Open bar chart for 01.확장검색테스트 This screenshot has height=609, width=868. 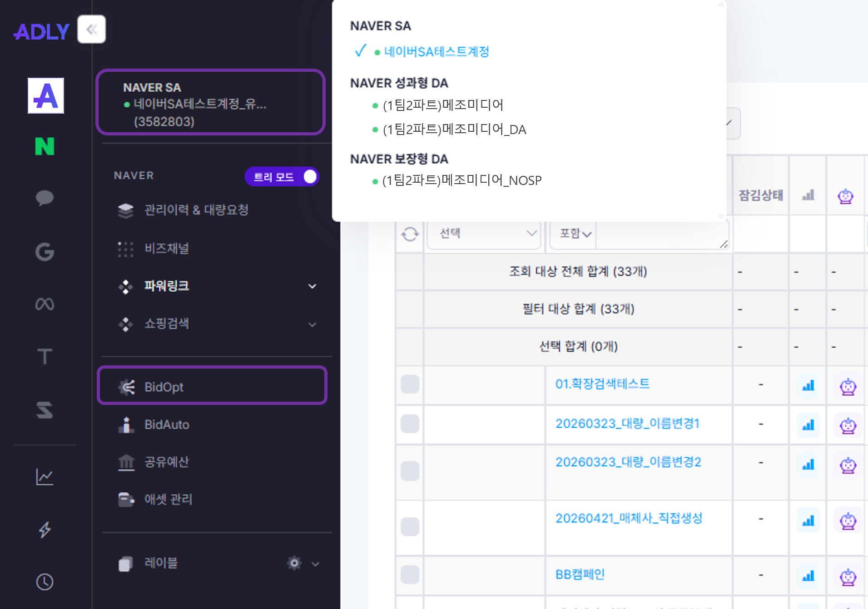coord(808,385)
